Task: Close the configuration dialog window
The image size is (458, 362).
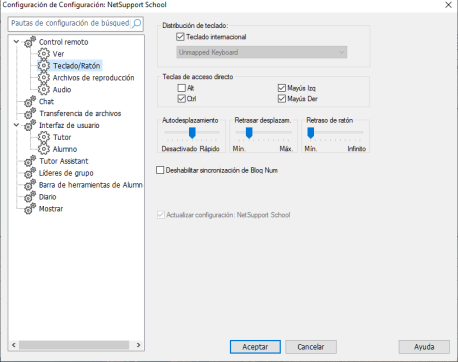Action: (x=449, y=5)
